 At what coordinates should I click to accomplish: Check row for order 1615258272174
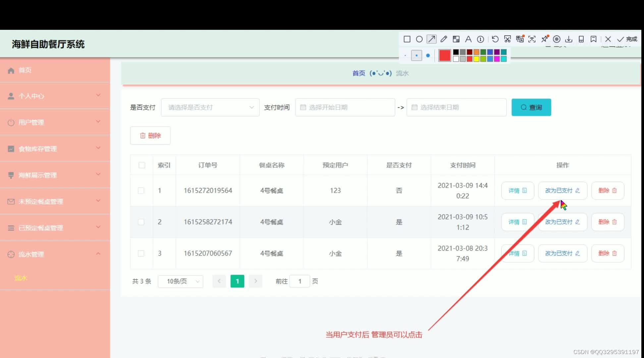141,222
